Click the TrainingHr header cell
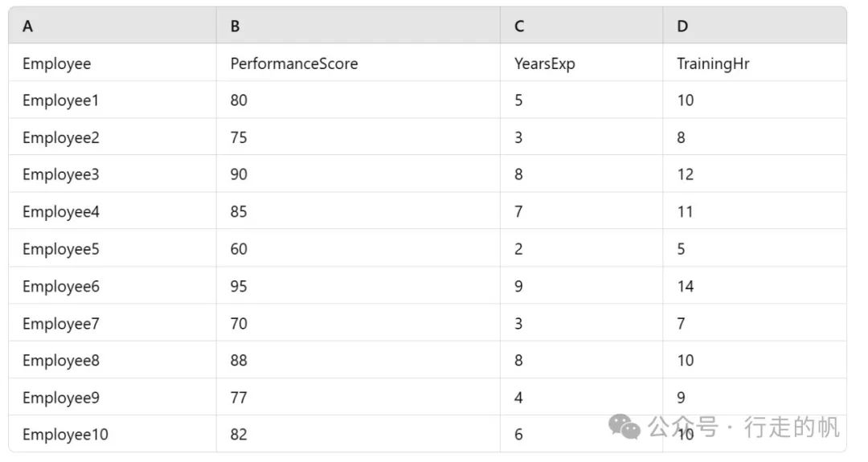868x462 pixels. click(755, 63)
